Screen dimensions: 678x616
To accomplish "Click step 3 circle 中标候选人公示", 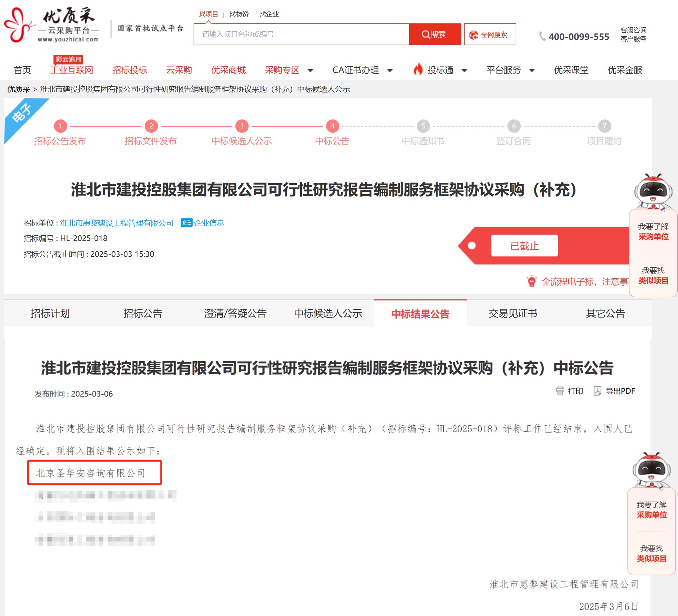I will pyautogui.click(x=242, y=126).
